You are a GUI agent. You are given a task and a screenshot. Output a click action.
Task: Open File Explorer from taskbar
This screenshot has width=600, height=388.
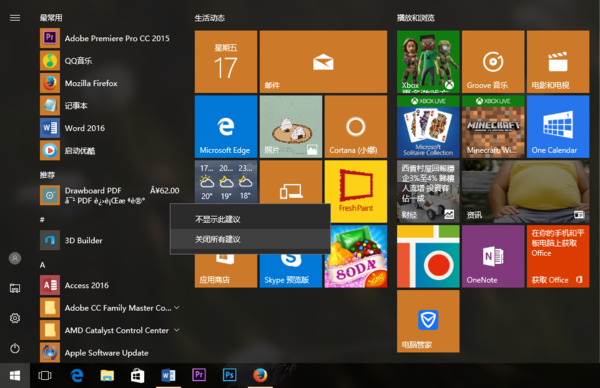[107, 376]
